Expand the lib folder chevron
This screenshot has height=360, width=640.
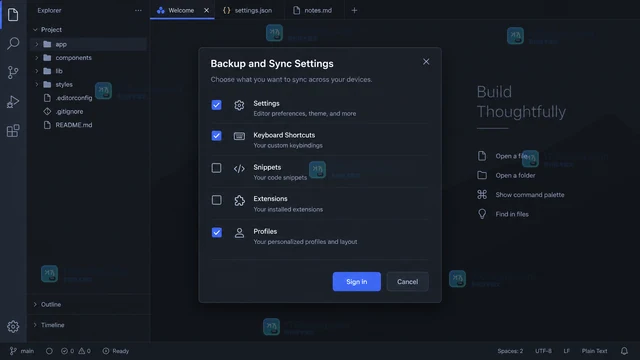coord(37,71)
